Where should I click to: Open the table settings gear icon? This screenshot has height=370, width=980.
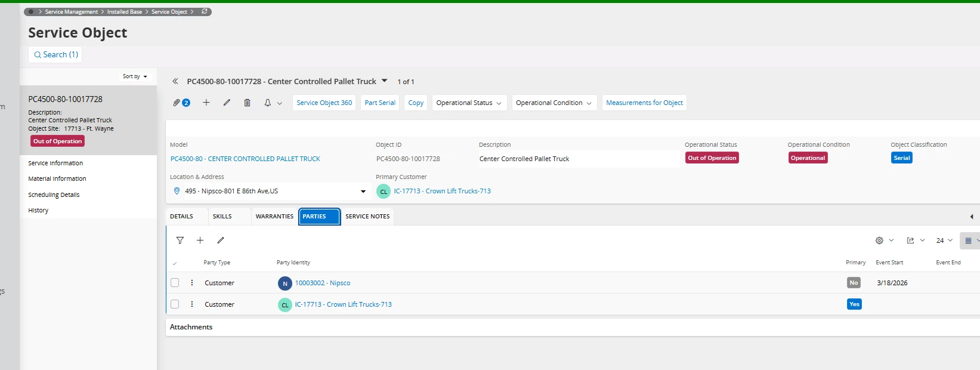879,240
